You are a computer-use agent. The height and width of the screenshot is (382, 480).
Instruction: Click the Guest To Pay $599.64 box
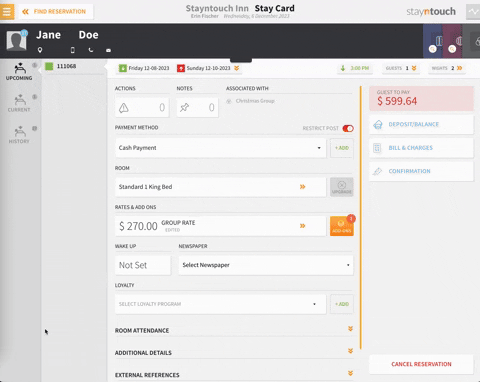point(421,98)
